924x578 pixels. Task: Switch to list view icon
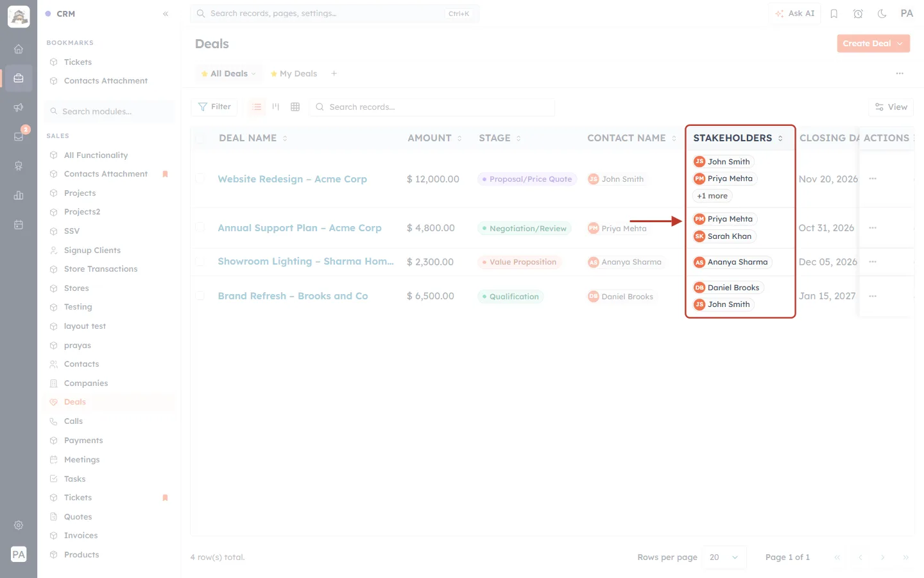(257, 107)
